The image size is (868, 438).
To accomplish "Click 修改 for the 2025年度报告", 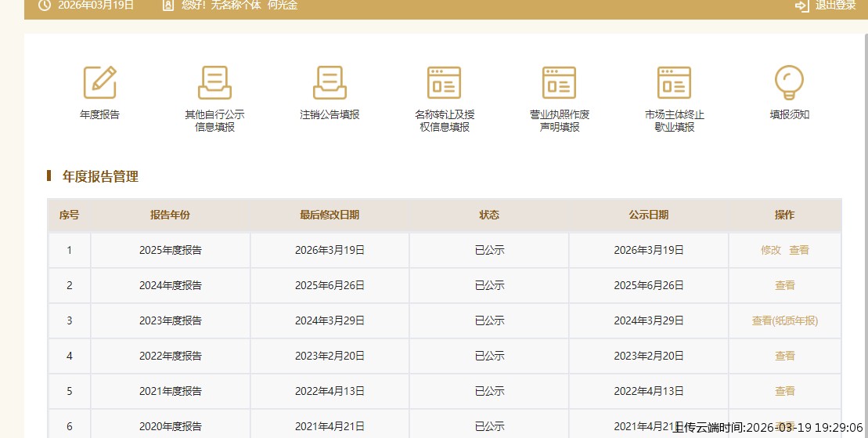I will point(771,250).
